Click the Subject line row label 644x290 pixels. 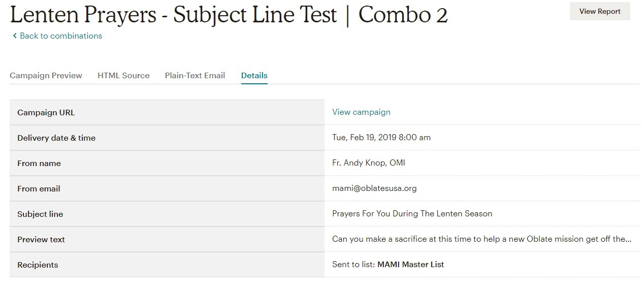pyautogui.click(x=40, y=214)
